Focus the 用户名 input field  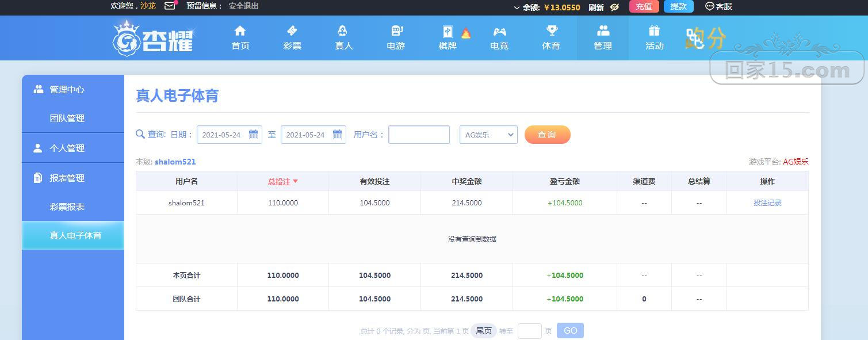[419, 135]
